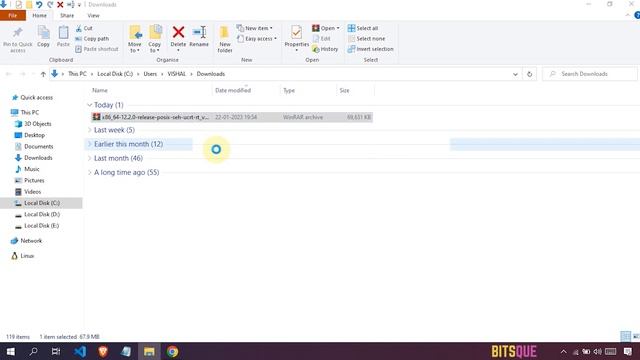Open address bar history dropdown
Screen dimensions: 640x360
click(515, 74)
